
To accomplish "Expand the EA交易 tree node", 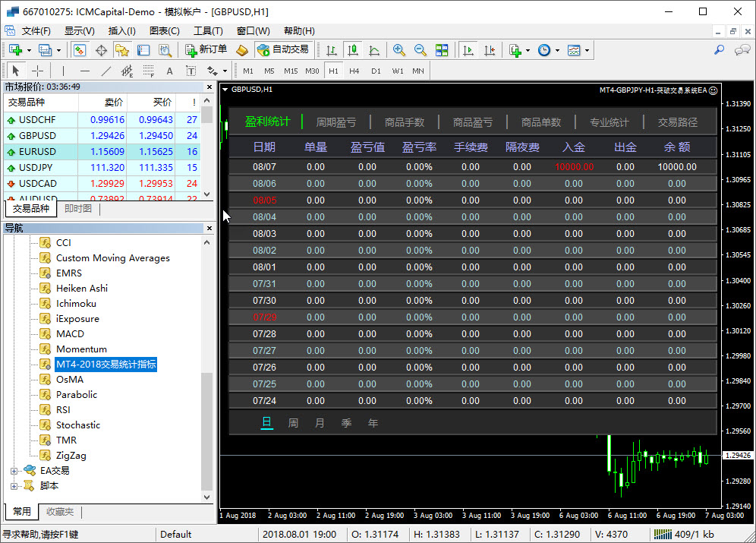I will pos(14,471).
